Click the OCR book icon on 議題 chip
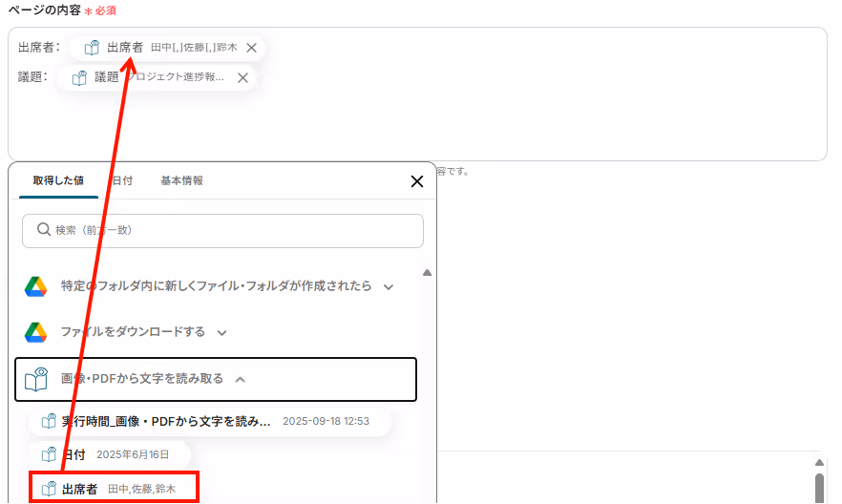This screenshot has height=504, width=842. coord(79,78)
